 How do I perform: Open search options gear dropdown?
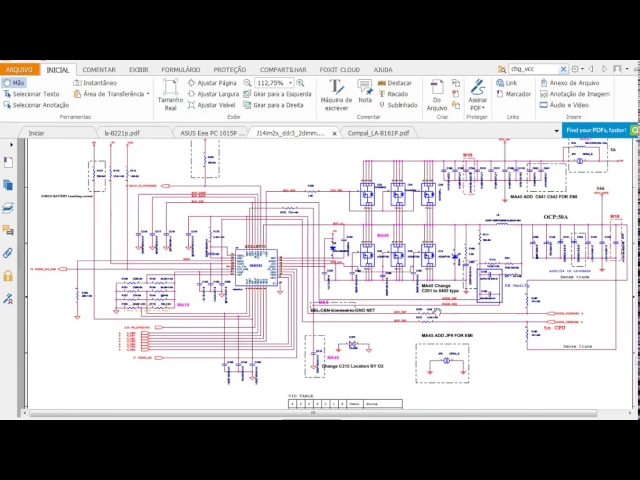578,69
